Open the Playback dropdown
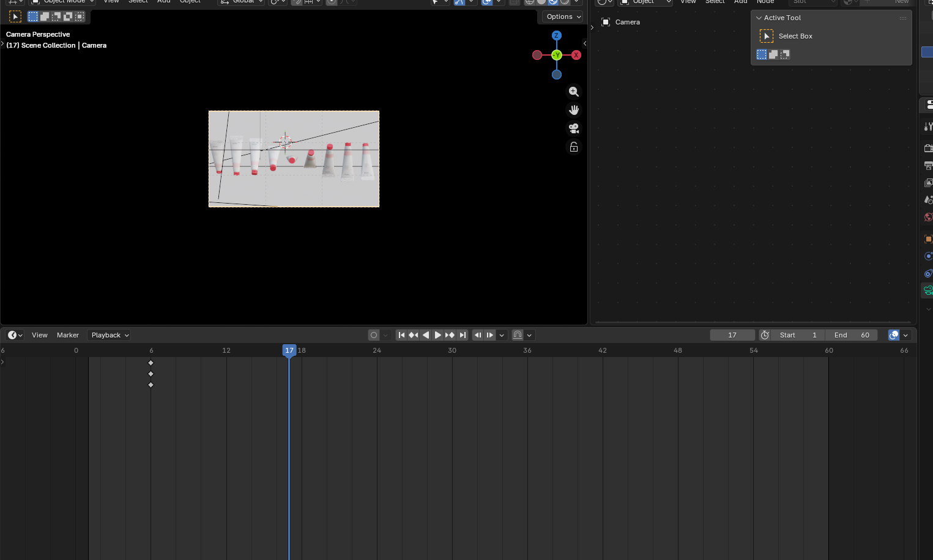Viewport: 933px width, 560px height. (110, 335)
